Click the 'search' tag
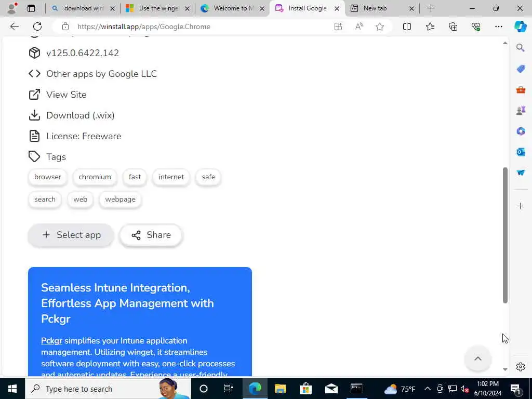Image resolution: width=532 pixels, height=399 pixels. [45, 199]
